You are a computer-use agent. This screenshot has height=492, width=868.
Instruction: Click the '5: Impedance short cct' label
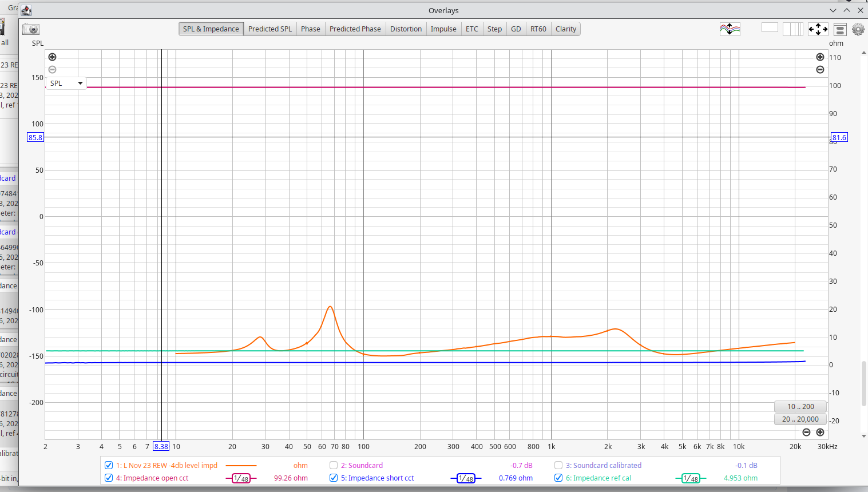point(378,478)
